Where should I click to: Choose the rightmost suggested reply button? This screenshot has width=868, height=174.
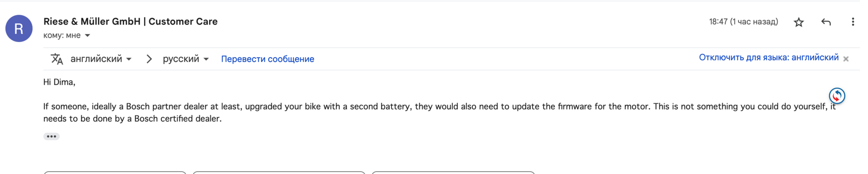coord(453,172)
